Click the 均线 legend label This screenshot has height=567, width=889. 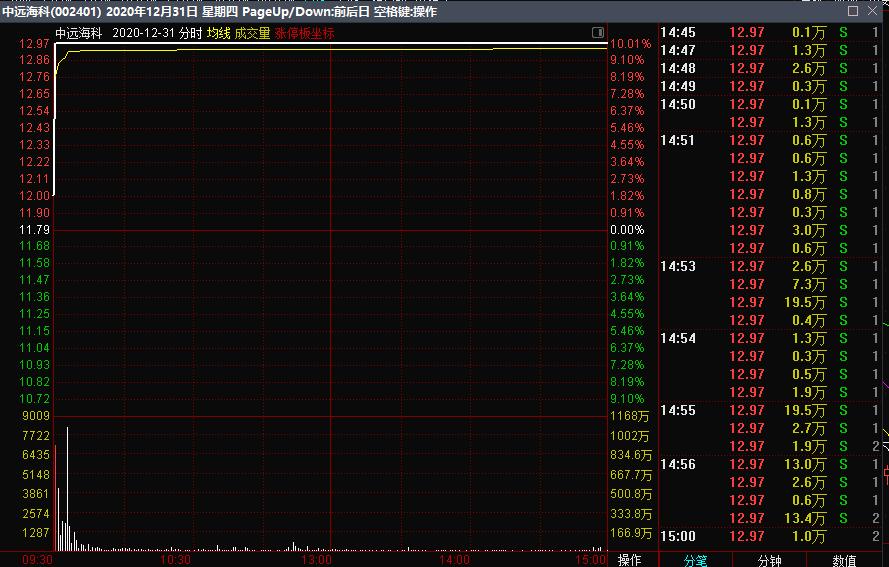pyautogui.click(x=218, y=33)
